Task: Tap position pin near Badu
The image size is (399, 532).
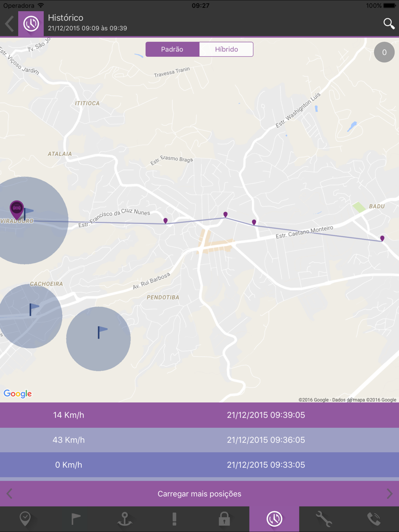Action: 382,238
